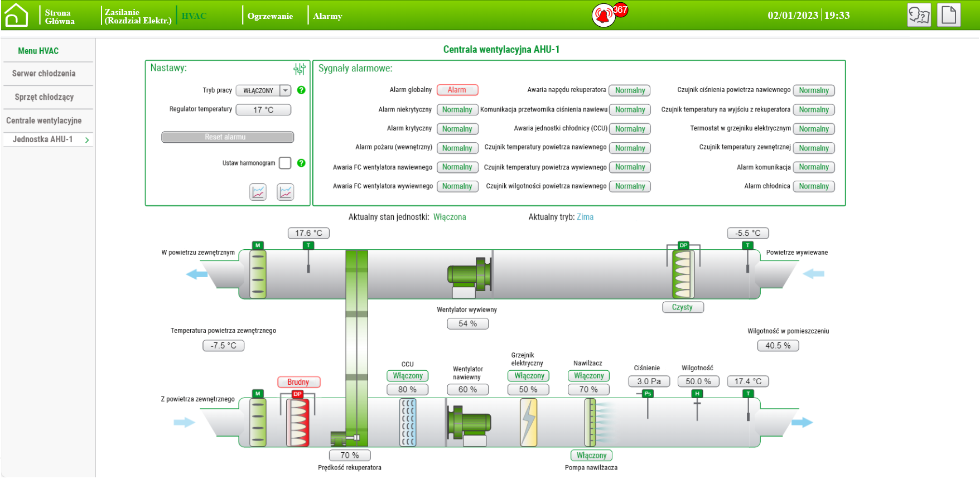
Task: Open the Nastawy settings sliders icon
Action: coord(300,69)
